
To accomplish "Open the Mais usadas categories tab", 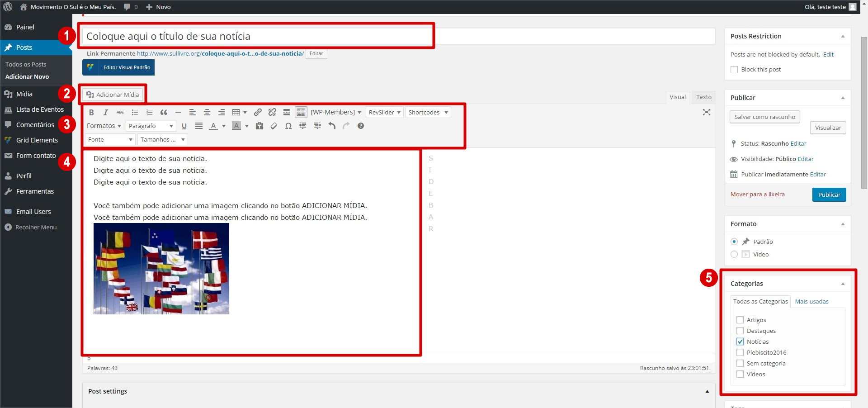I will pos(811,302).
